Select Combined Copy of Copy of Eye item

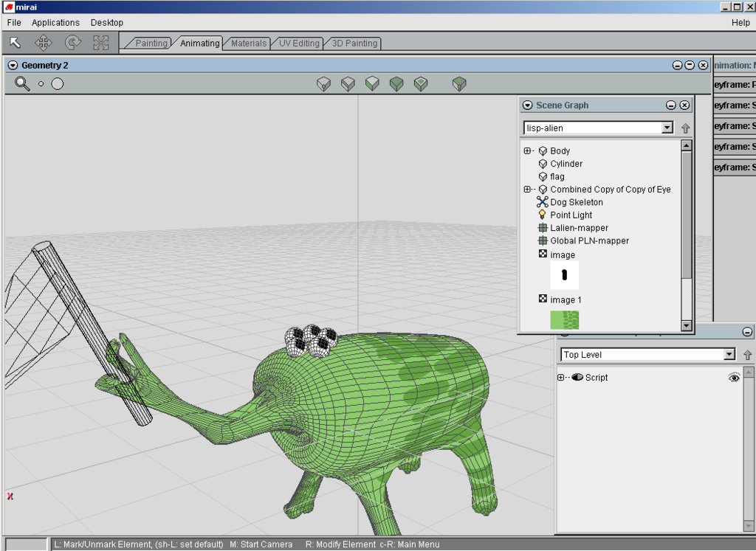coord(611,190)
